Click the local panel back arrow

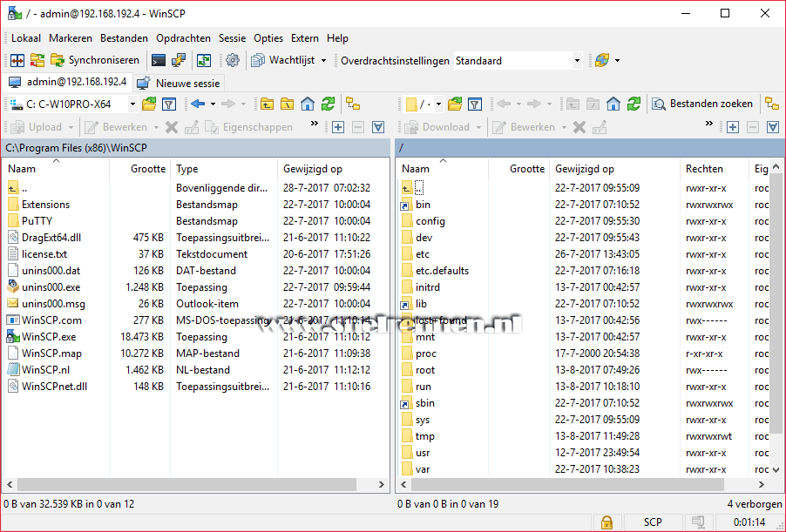[x=198, y=104]
